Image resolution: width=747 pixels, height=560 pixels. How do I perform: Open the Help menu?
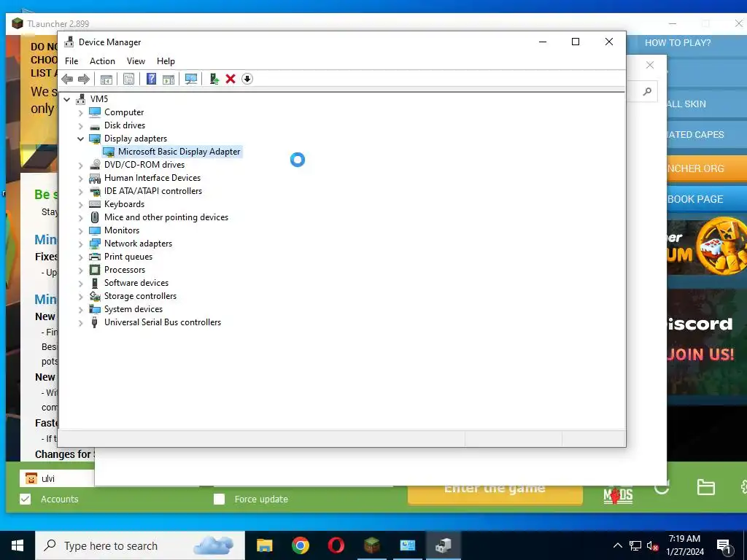click(166, 61)
